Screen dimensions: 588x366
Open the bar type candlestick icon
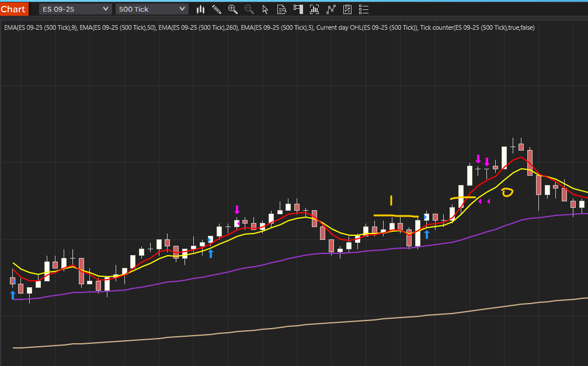coord(201,9)
